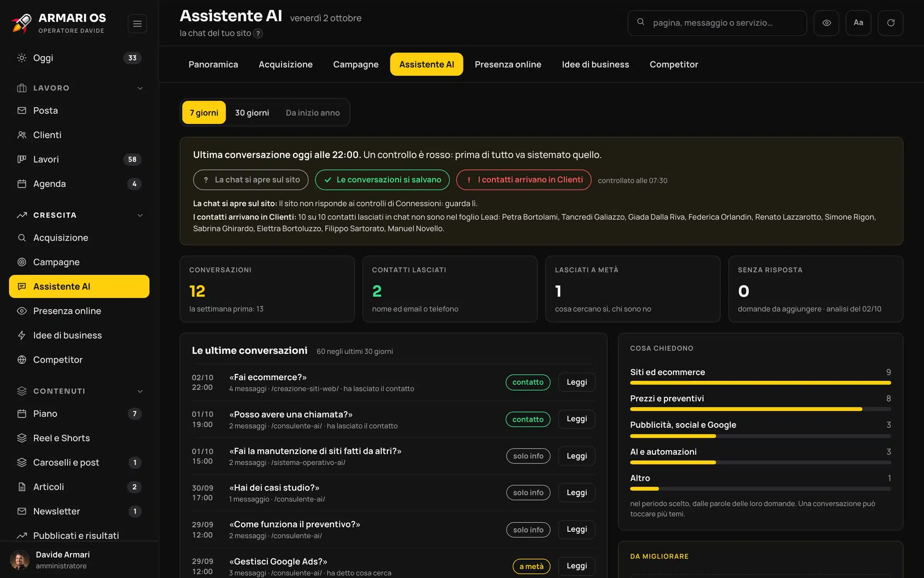
Task: Open the I contatti arrivano in Clienti check
Action: (524, 180)
